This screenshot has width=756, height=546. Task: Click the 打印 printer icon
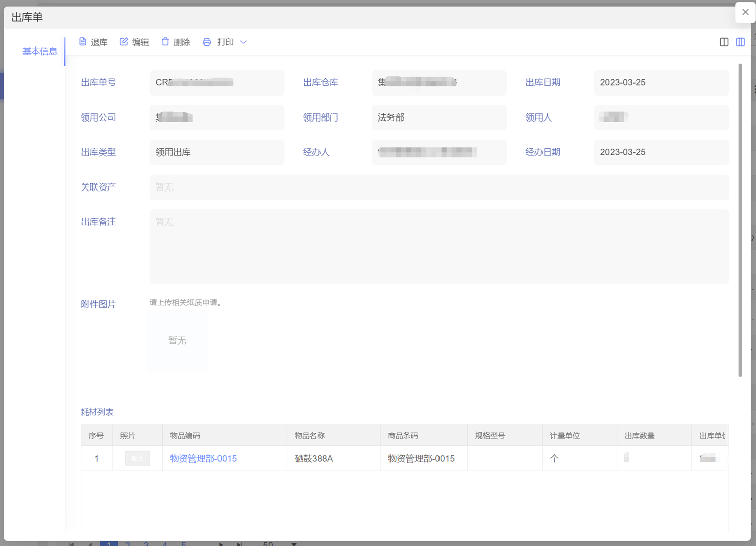(207, 42)
